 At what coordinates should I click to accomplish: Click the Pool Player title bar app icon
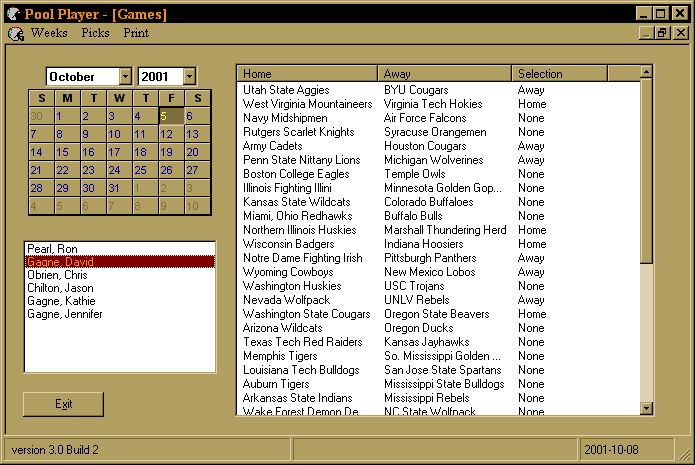click(x=13, y=14)
